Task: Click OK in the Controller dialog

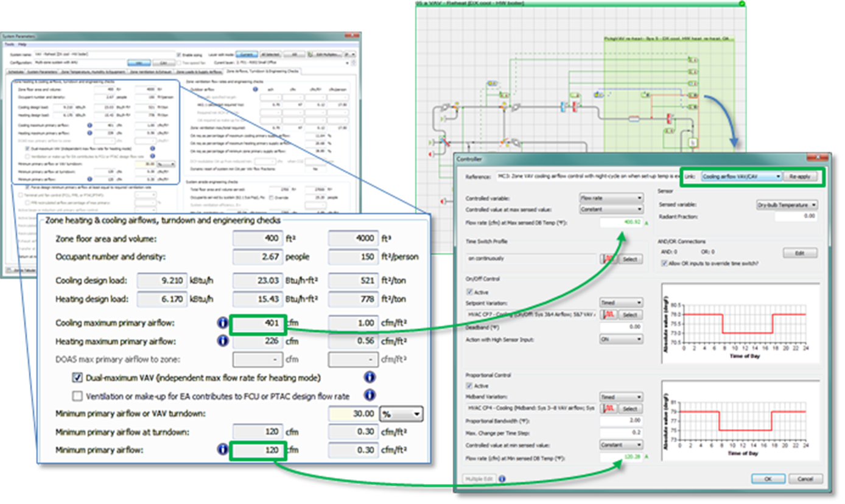Action: pyautogui.click(x=769, y=479)
